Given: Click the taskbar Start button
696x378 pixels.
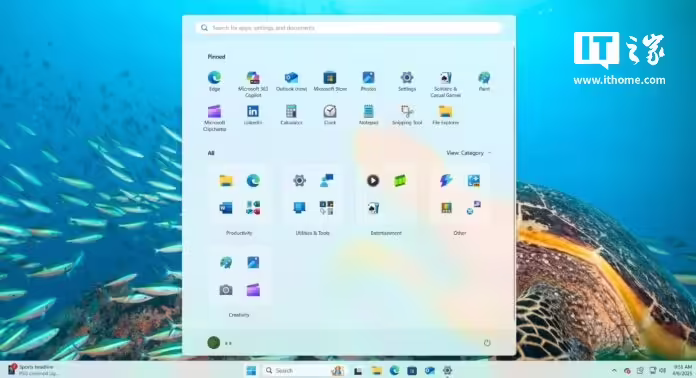Looking at the screenshot, I should [x=251, y=370].
